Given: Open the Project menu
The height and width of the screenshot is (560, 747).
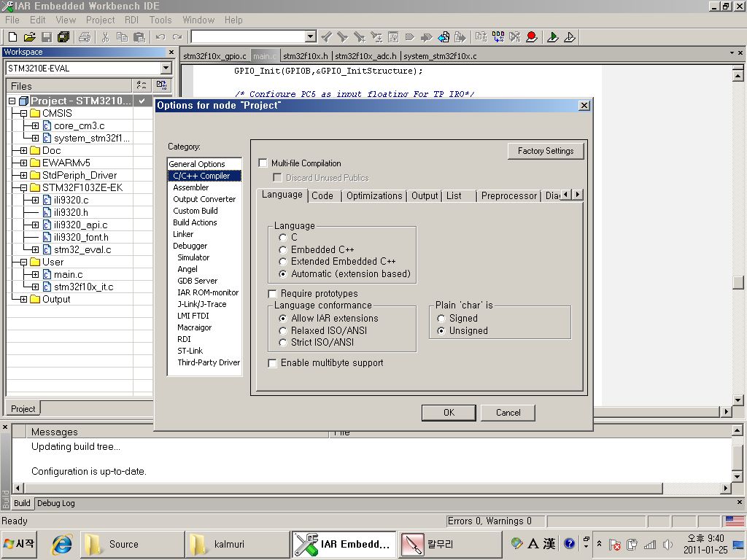Looking at the screenshot, I should [100, 20].
